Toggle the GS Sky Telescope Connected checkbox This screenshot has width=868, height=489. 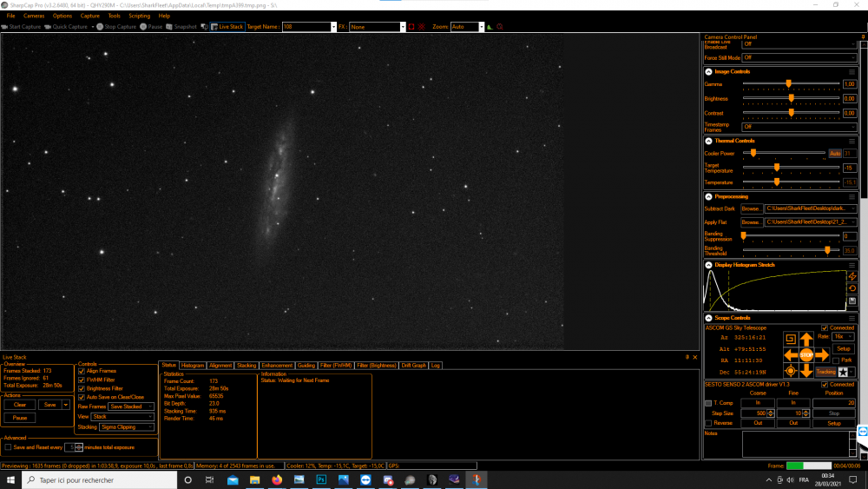825,327
